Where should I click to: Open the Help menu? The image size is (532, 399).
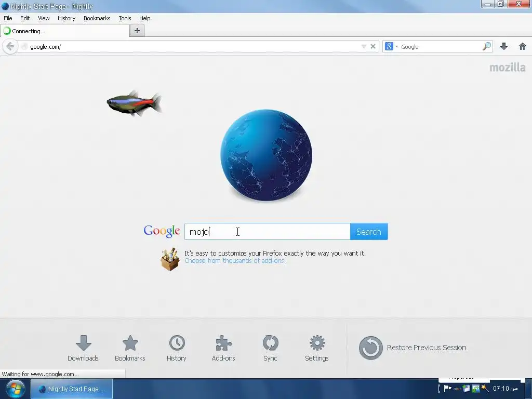tap(145, 18)
